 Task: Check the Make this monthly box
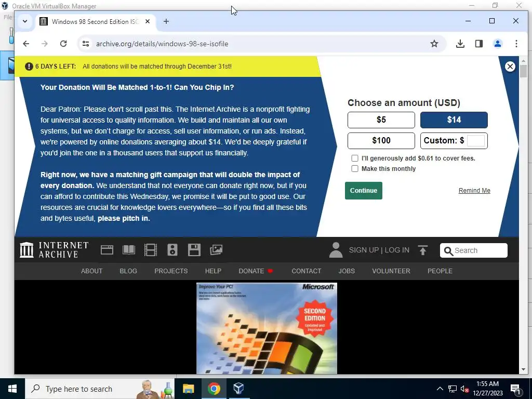coord(354,169)
